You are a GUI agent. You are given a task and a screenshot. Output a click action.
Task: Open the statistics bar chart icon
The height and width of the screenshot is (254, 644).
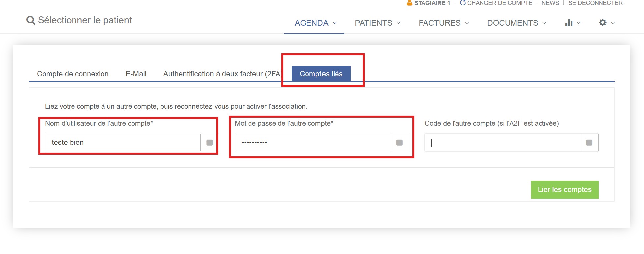point(569,23)
